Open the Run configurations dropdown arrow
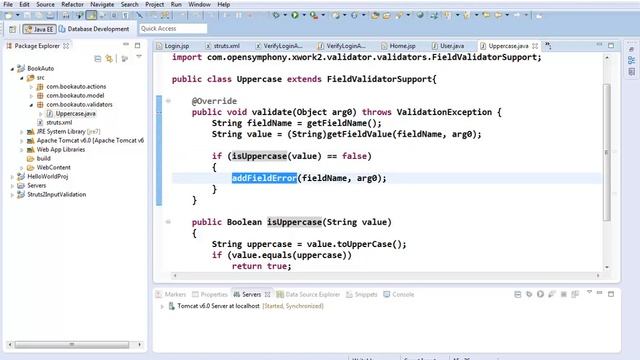Viewport: 640px width, 360px height. (x=304, y=16)
